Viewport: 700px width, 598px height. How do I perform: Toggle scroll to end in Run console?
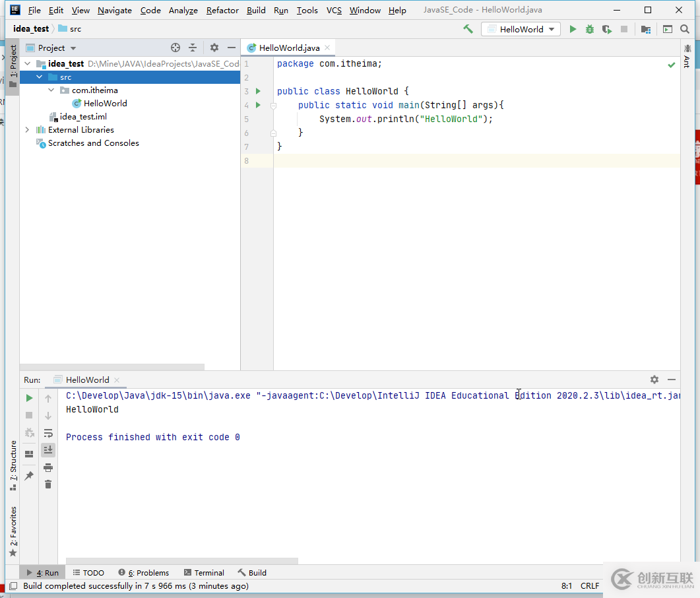48,450
